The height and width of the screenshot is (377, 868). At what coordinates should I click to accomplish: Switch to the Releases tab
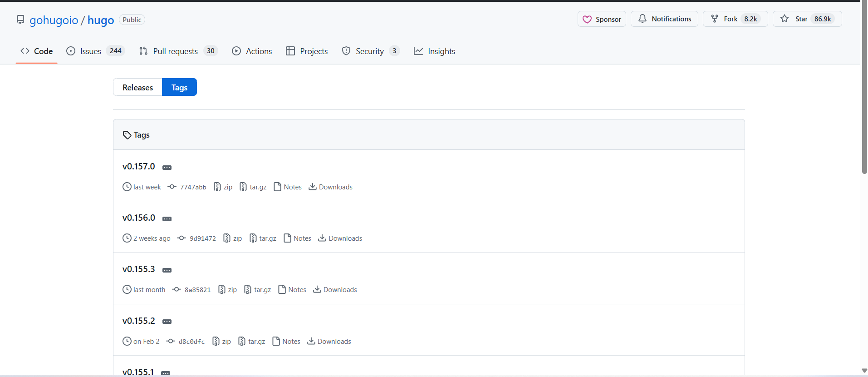point(137,87)
